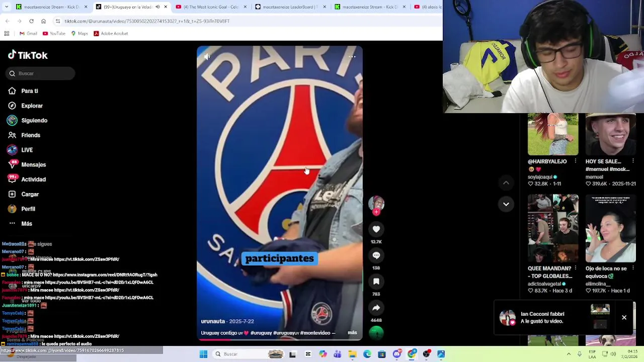Image resolution: width=644 pixels, height=362 pixels.
Task: Seek on the video progress bar
Action: 279,340
